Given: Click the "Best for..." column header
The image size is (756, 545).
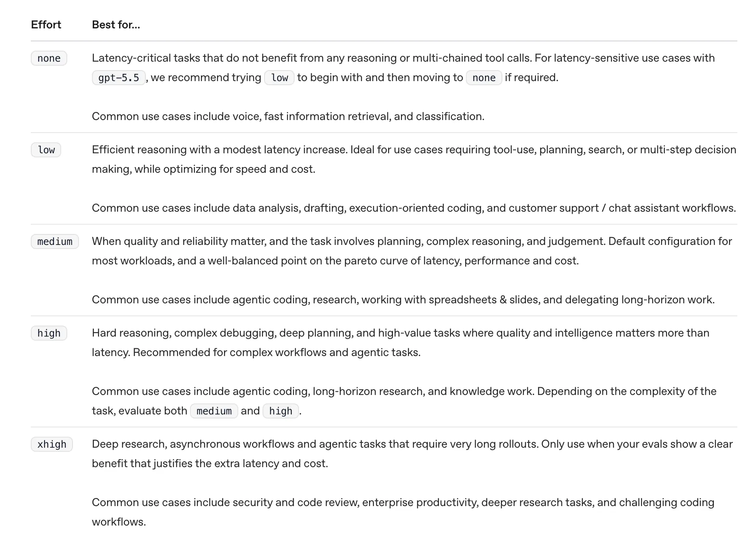Looking at the screenshot, I should click(116, 25).
